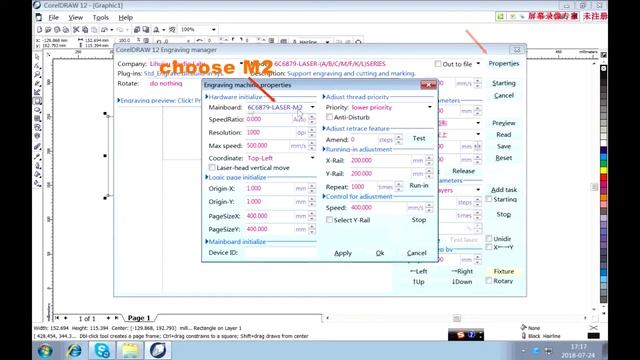
Task: Select the Graph paper tool in toolbox
Action: [38, 119]
